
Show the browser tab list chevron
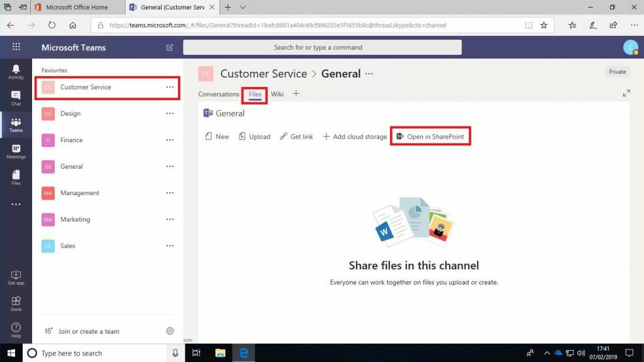coord(243,7)
